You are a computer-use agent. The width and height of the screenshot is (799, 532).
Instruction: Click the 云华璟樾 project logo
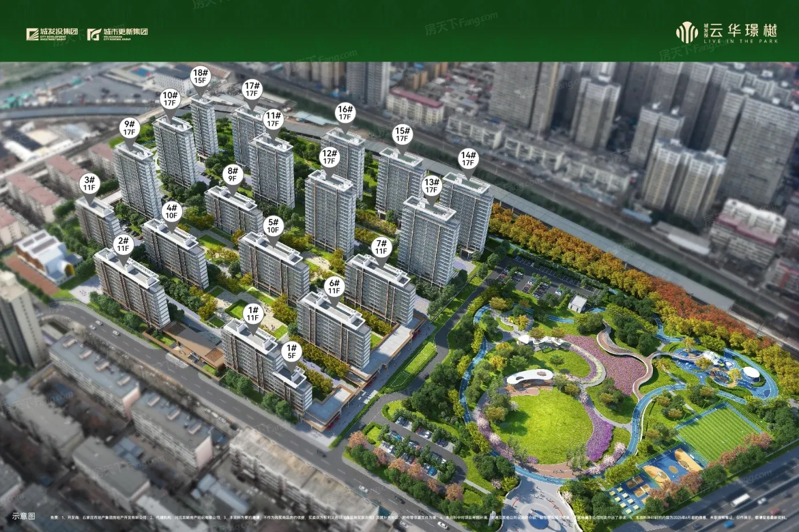[727, 33]
